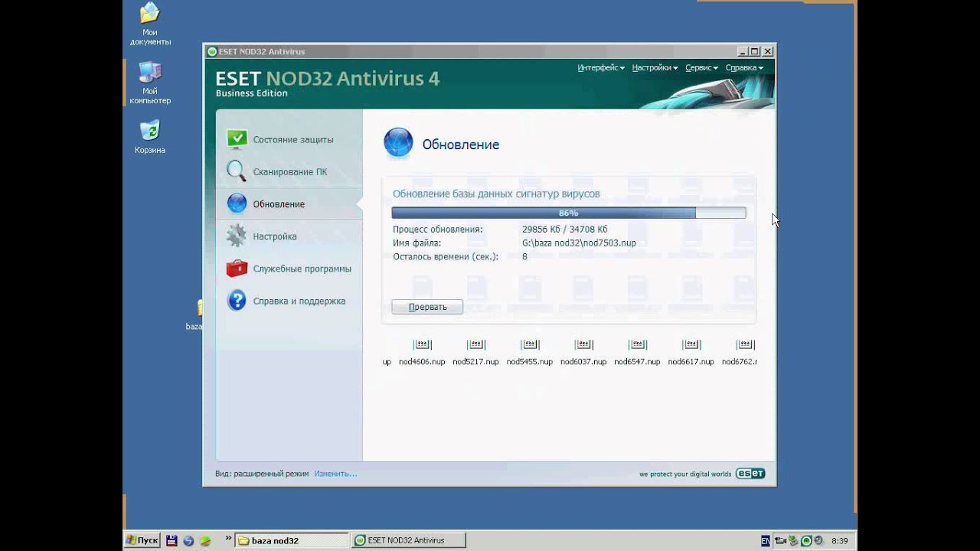The image size is (980, 551).
Task: Click the nod6617.nup file icon
Action: pos(691,344)
